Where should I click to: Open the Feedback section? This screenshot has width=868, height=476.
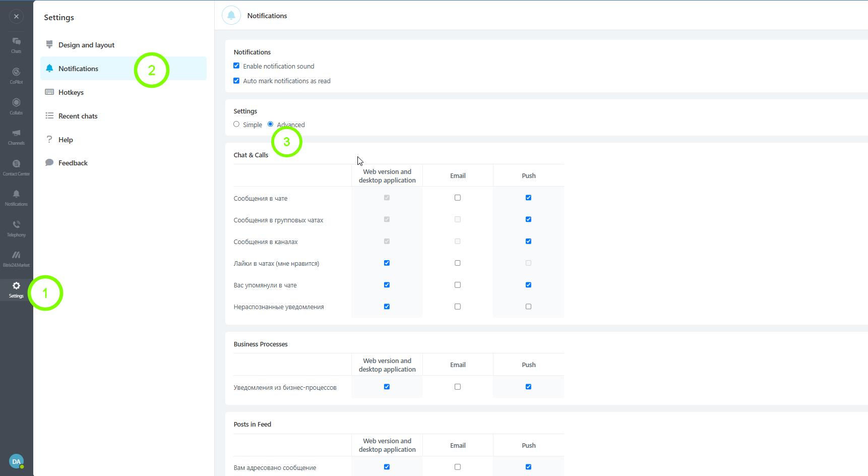coord(123,163)
